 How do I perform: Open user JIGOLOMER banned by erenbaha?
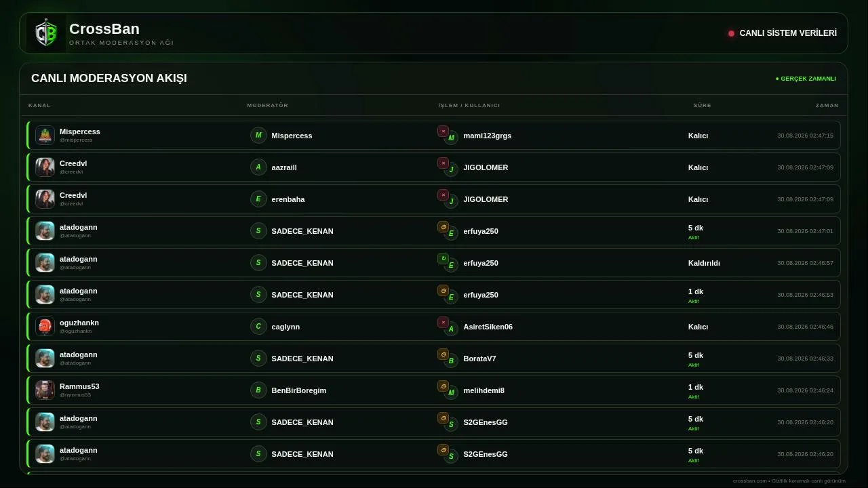(x=486, y=199)
